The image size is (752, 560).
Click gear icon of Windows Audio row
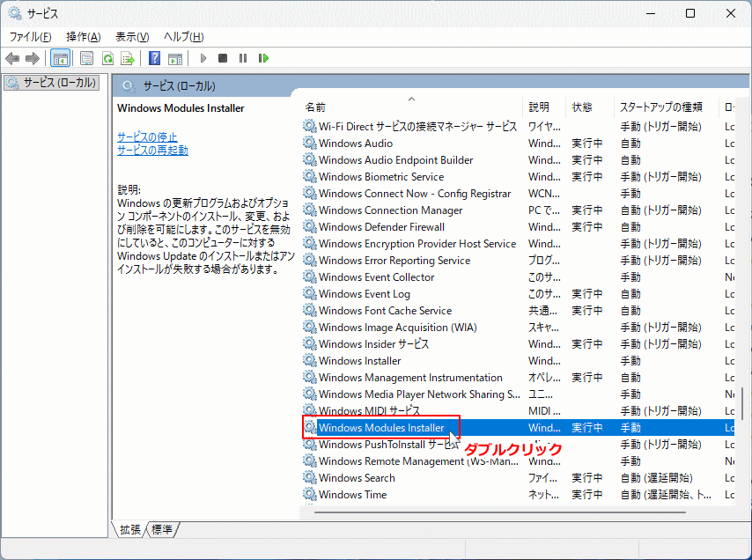click(x=310, y=143)
